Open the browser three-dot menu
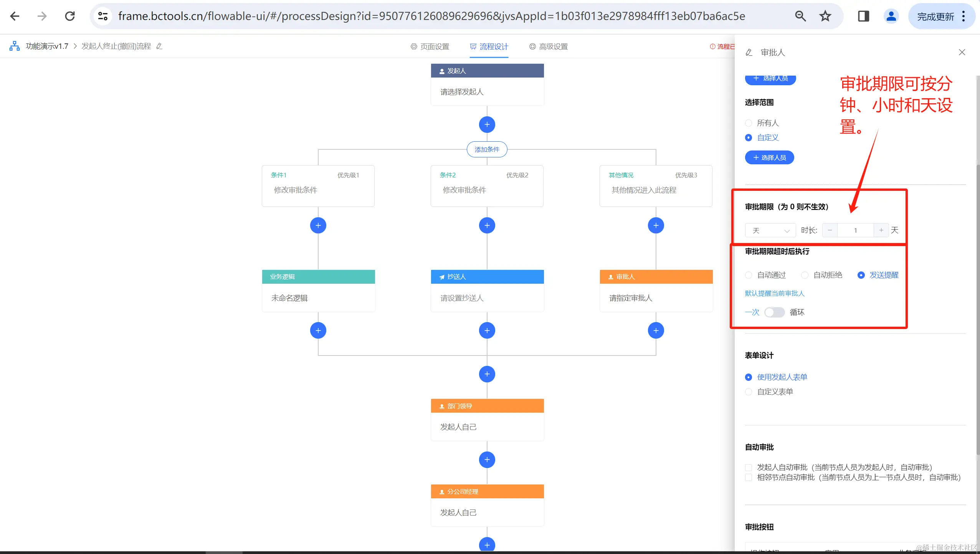The image size is (980, 554). [x=963, y=16]
